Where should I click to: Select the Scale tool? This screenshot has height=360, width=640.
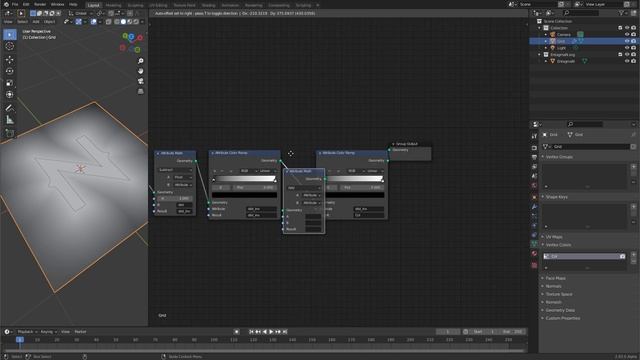click(10, 83)
